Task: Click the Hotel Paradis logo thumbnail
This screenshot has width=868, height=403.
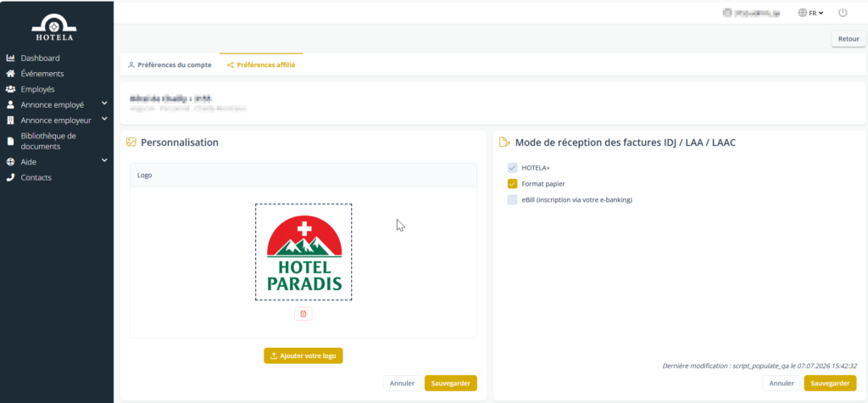Action: pyautogui.click(x=303, y=252)
